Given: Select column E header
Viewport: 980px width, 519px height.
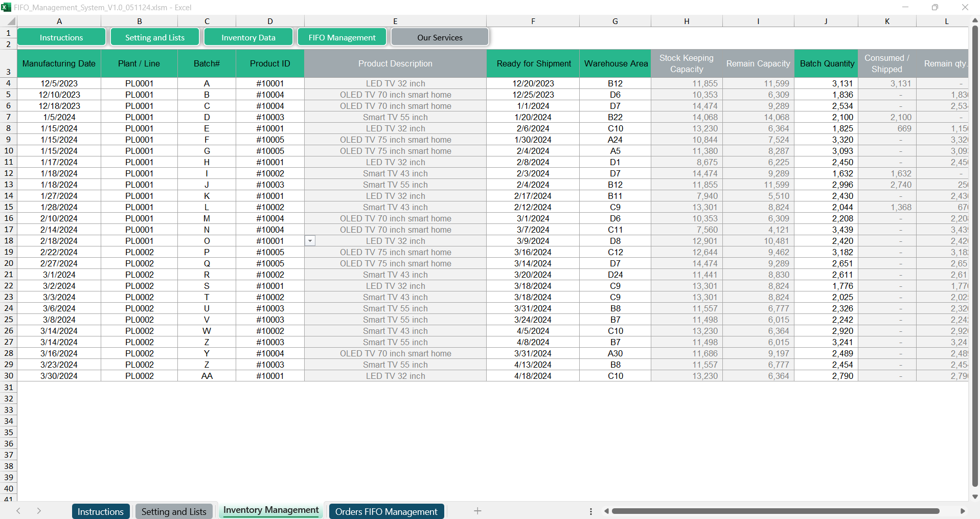Looking at the screenshot, I should (395, 21).
